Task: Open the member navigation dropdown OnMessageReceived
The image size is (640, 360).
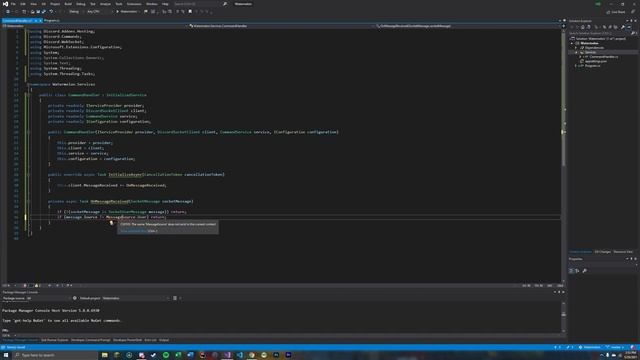Action: coord(467,26)
